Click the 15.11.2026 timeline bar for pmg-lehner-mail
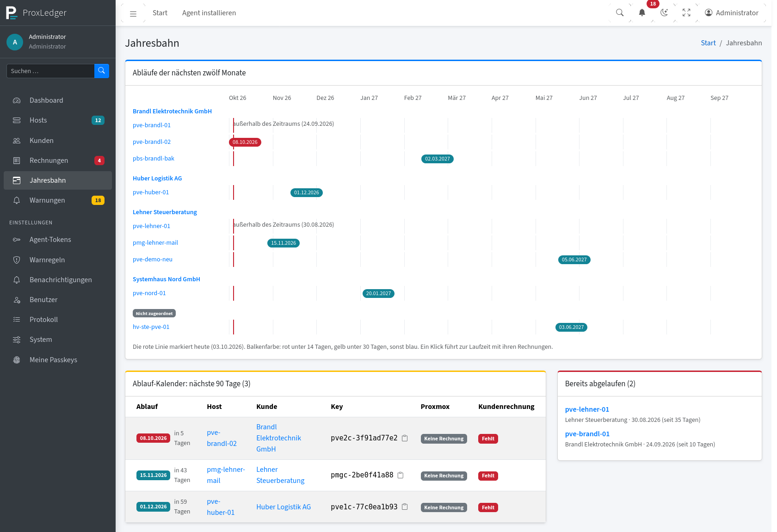777x532 pixels. (x=284, y=243)
